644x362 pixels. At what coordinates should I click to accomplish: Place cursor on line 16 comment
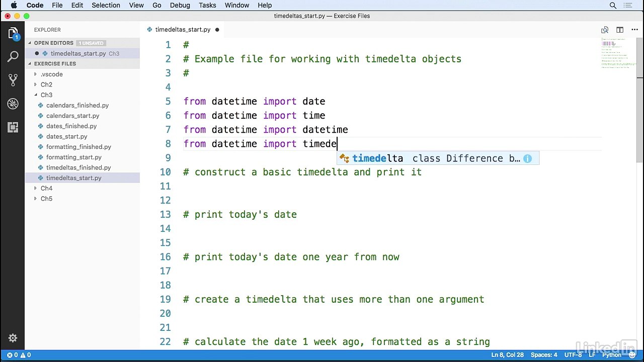point(291,257)
